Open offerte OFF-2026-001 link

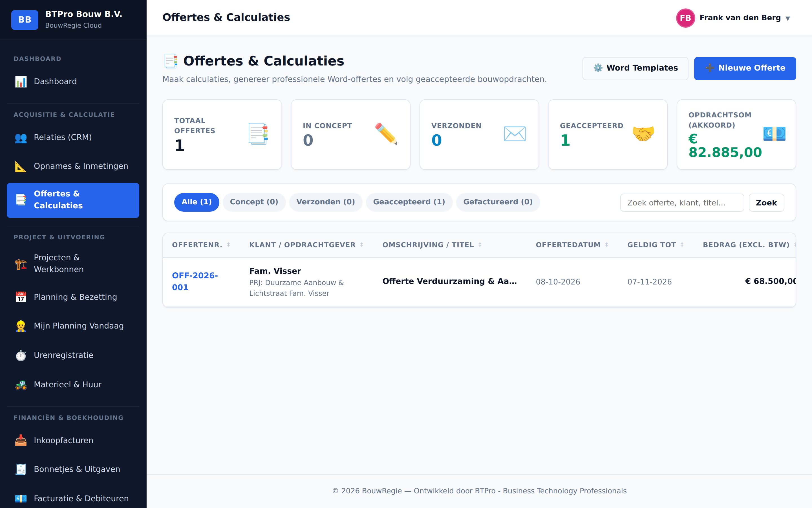click(x=195, y=281)
